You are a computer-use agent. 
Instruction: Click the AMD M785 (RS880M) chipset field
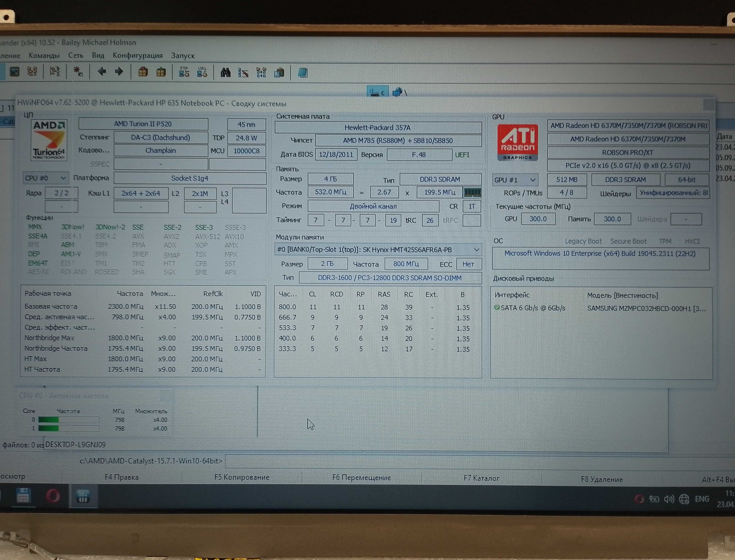398,140
